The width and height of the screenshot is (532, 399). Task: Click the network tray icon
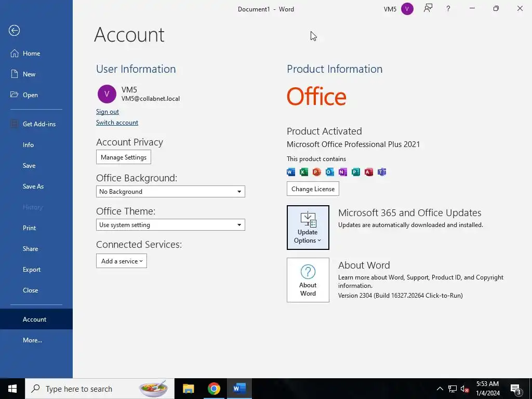(x=453, y=389)
